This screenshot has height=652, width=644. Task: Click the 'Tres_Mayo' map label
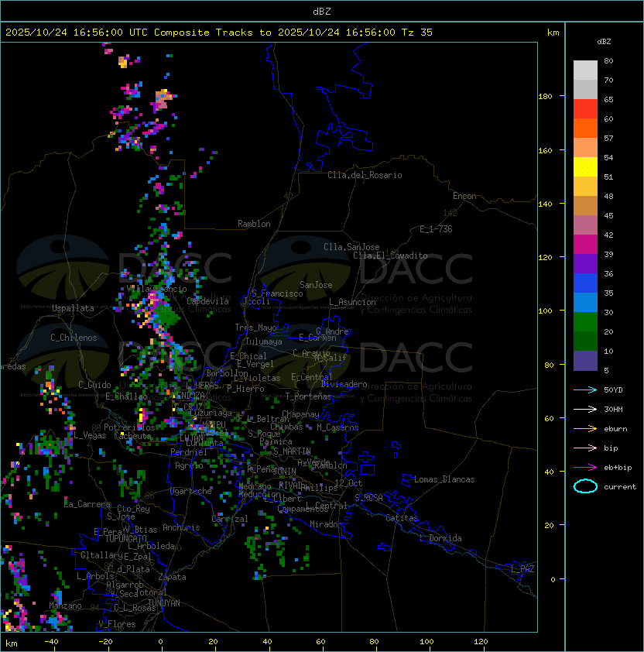(x=255, y=328)
